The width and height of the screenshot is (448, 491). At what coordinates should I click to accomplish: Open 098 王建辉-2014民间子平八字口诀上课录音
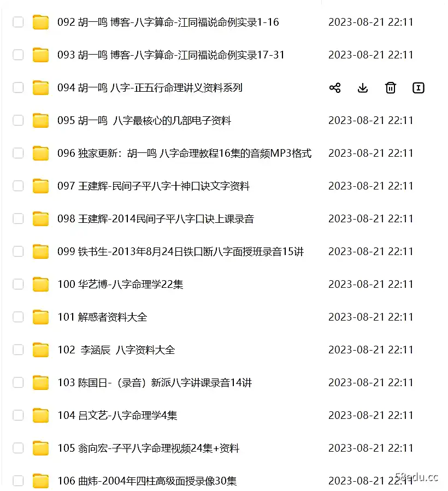(x=156, y=218)
